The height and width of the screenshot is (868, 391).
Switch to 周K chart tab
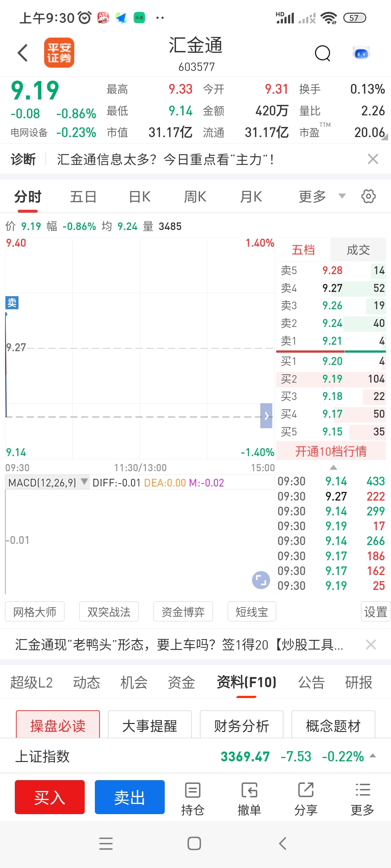click(x=195, y=197)
